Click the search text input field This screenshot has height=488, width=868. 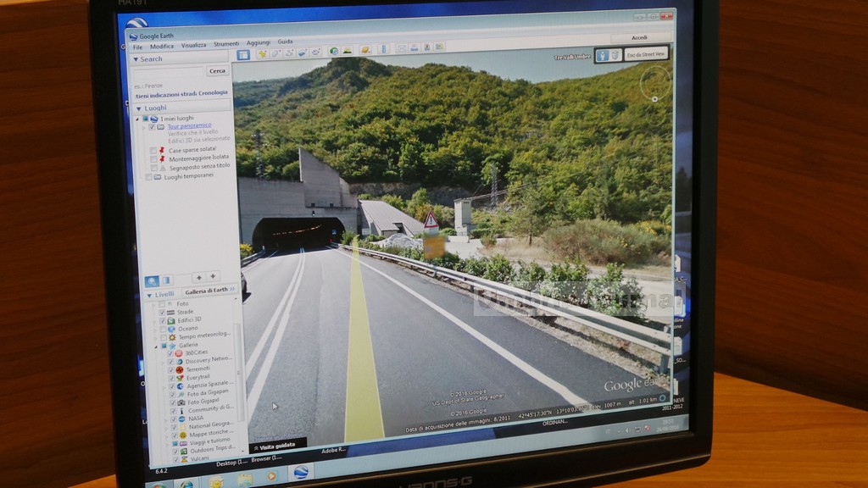169,72
